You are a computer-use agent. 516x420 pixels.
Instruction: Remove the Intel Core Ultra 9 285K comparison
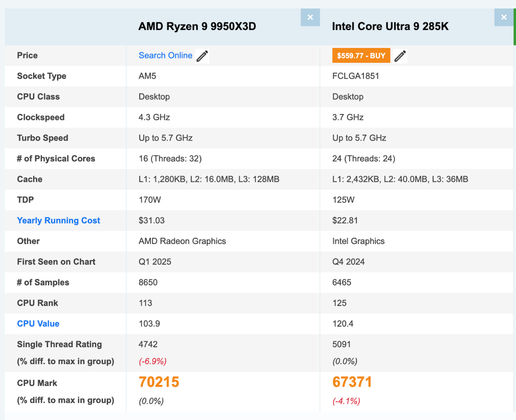503,17
